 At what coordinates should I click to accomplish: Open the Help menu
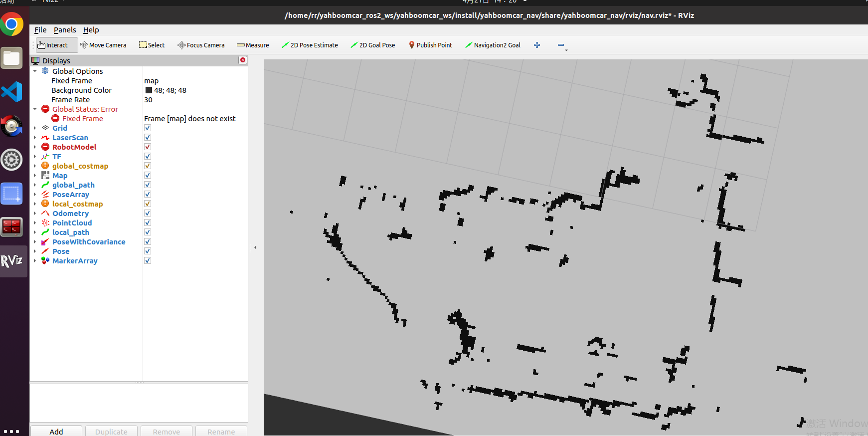[x=91, y=30]
